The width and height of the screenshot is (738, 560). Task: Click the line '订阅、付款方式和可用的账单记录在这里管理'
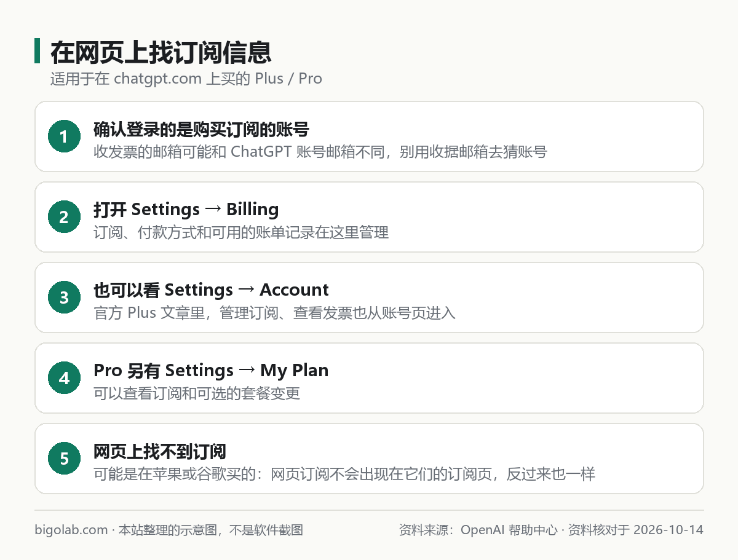coord(241,232)
